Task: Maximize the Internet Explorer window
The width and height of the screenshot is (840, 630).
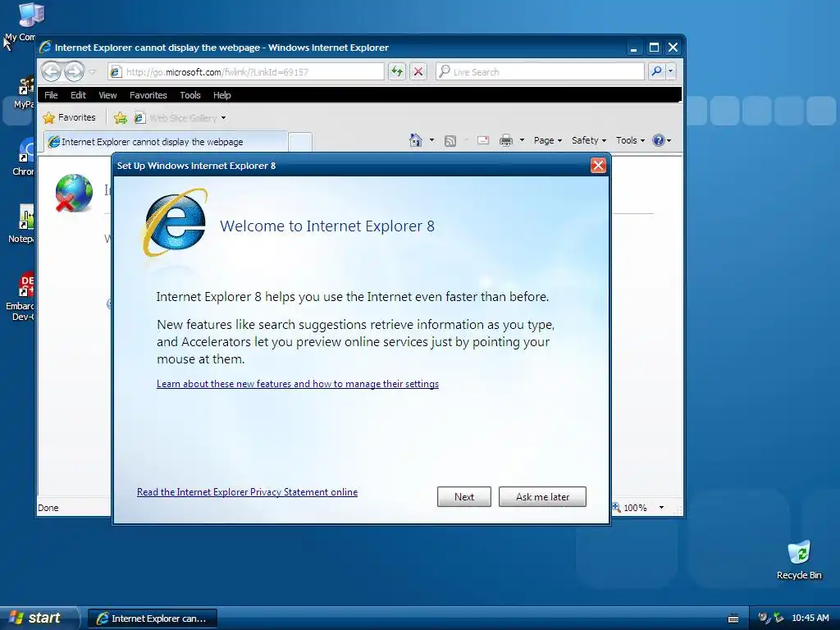Action: pos(654,48)
